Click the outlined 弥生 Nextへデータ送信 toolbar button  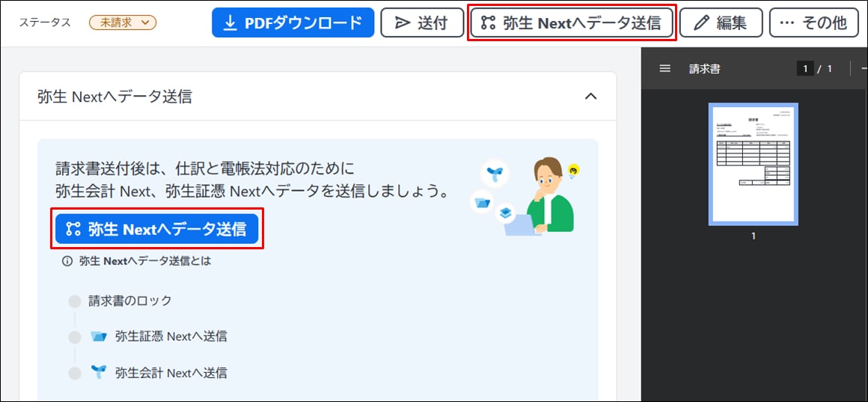(x=572, y=22)
